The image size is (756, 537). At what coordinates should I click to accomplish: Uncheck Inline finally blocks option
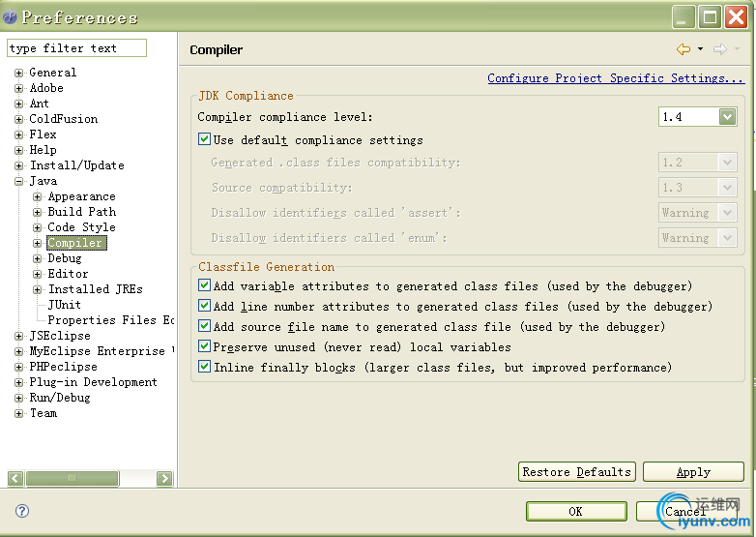pos(204,367)
